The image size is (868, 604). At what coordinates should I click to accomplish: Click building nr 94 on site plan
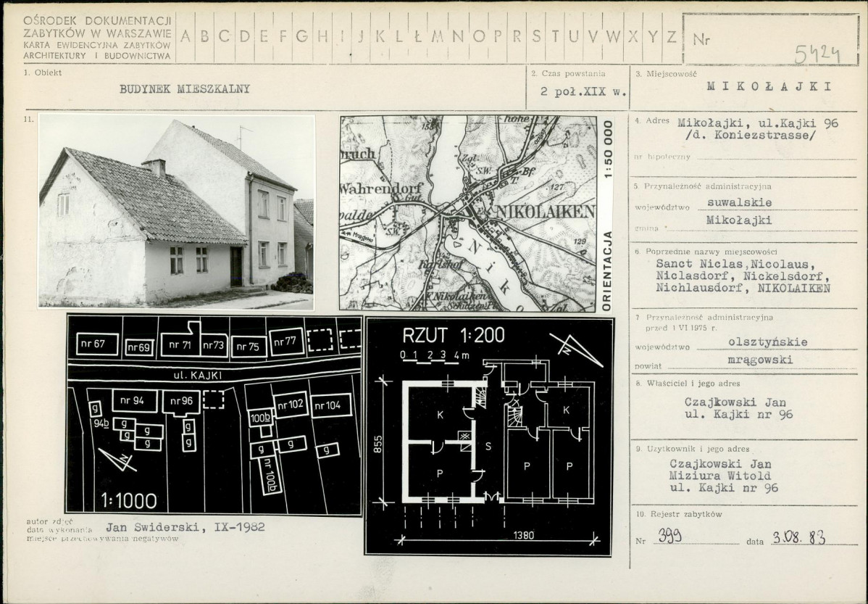click(x=135, y=401)
